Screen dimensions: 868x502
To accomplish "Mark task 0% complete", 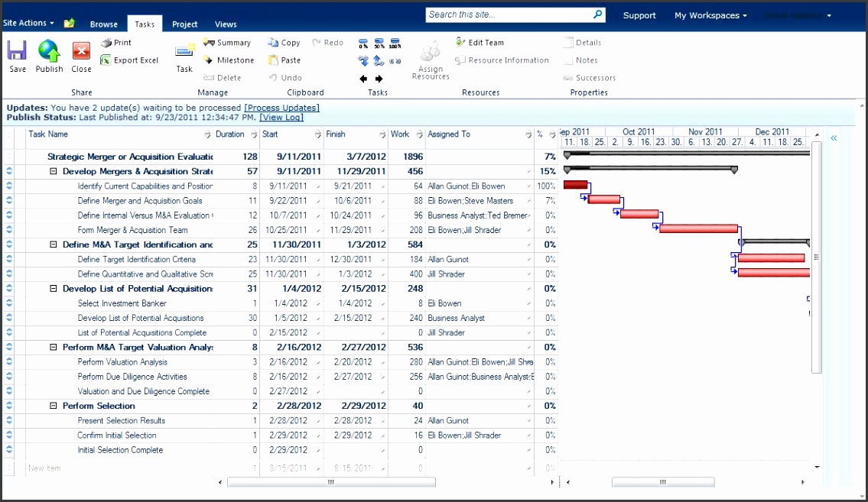I will point(363,44).
